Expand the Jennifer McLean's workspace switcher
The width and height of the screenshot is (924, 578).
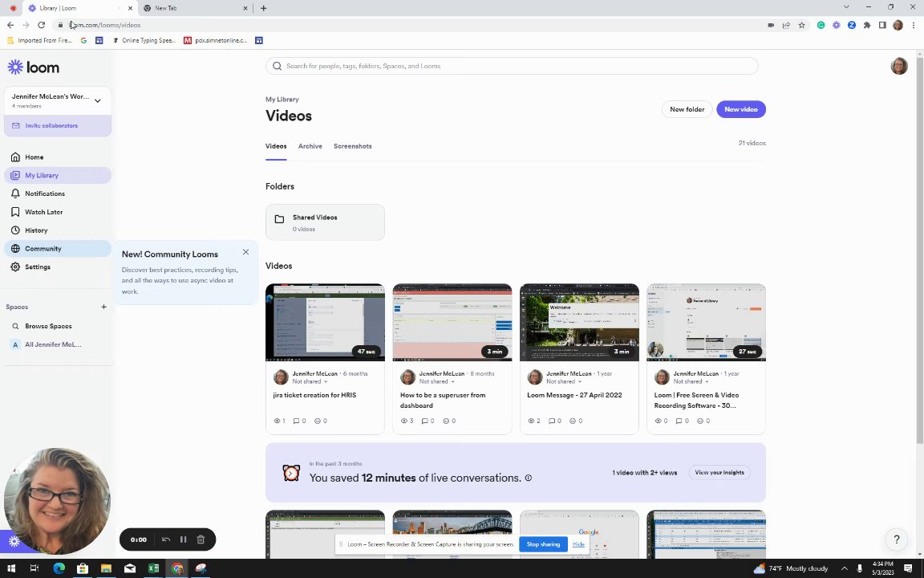[x=57, y=100]
